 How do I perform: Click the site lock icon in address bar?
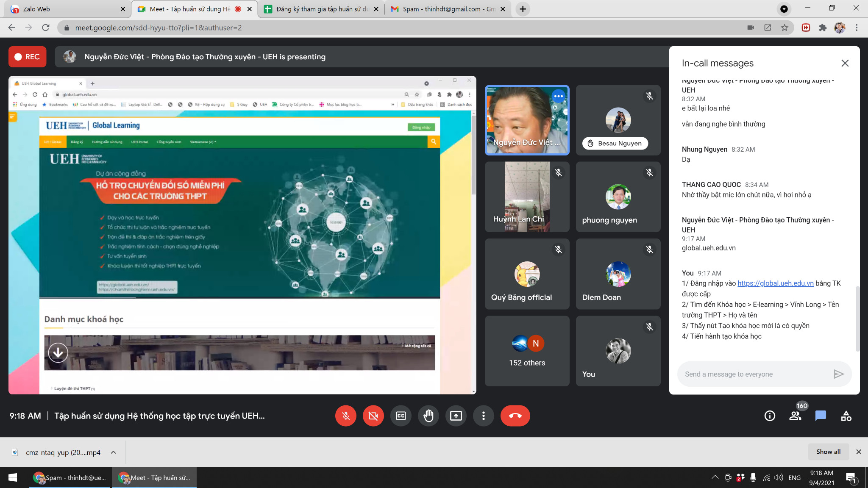[x=67, y=28]
